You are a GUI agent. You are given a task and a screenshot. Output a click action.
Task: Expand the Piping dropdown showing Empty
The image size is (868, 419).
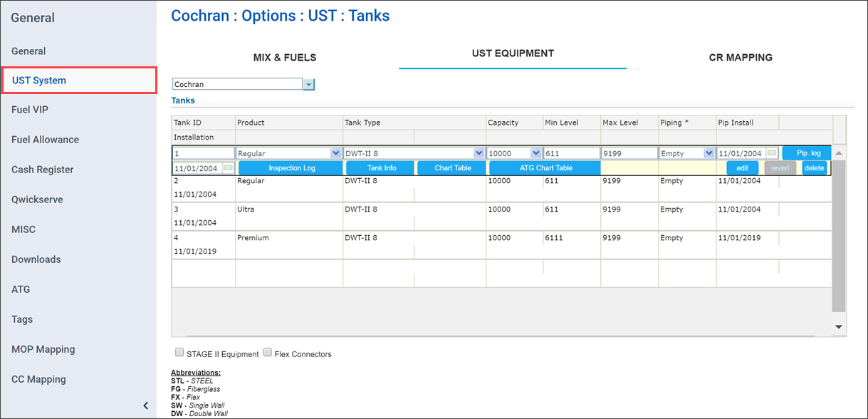709,152
